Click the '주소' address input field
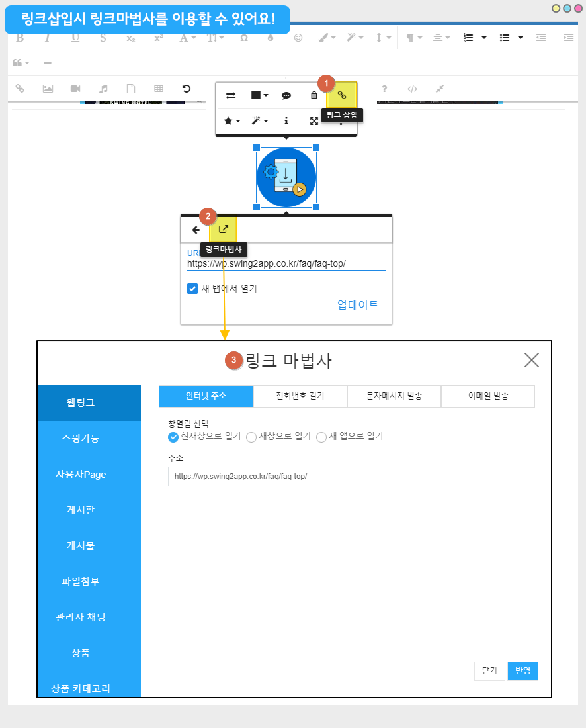The height and width of the screenshot is (728, 586). coord(347,477)
